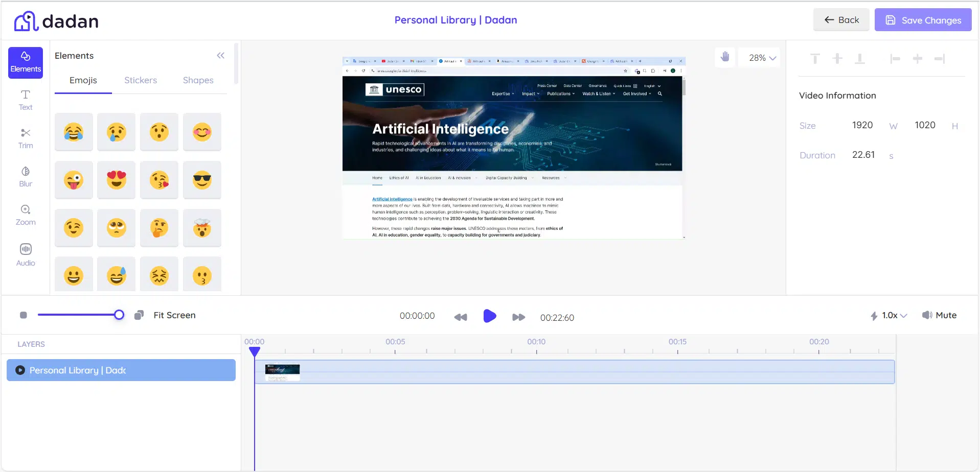The height and width of the screenshot is (472, 980).
Task: Mute the video audio
Action: 940,315
